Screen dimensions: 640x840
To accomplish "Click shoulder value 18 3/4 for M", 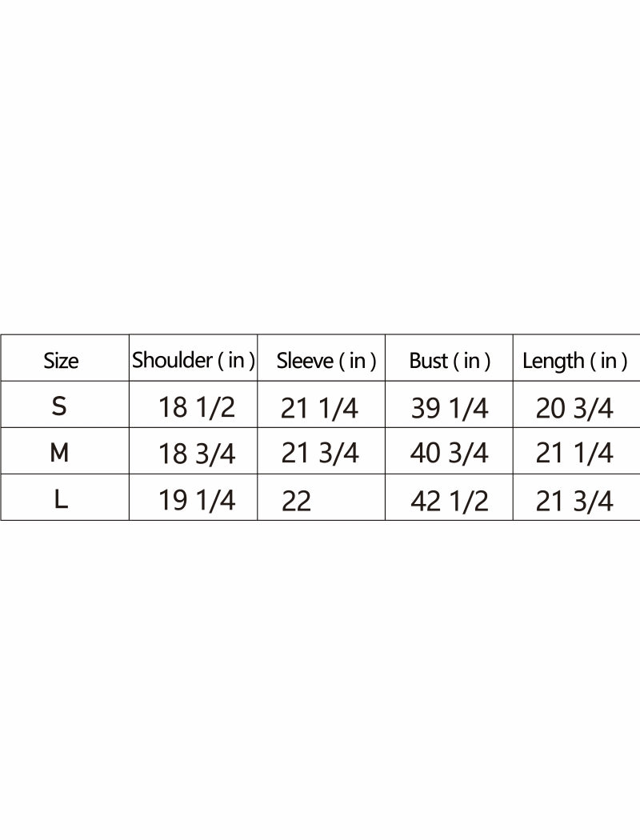I will click(x=197, y=454).
